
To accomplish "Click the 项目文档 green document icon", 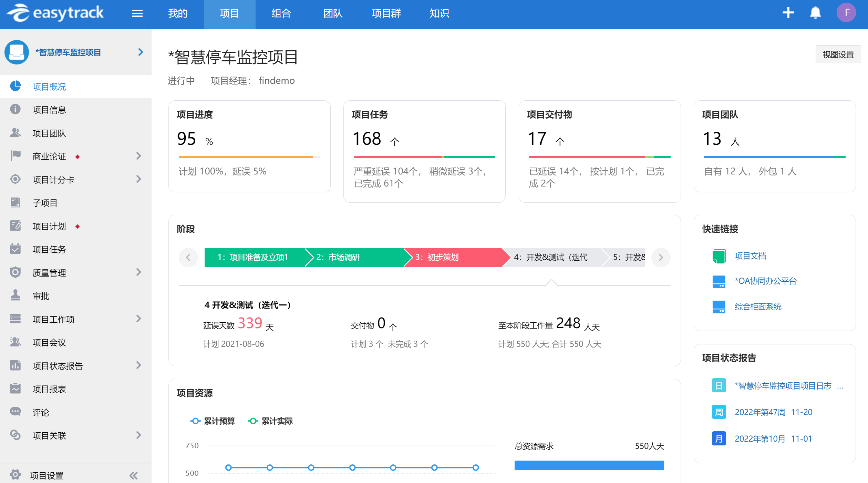I will 719,256.
